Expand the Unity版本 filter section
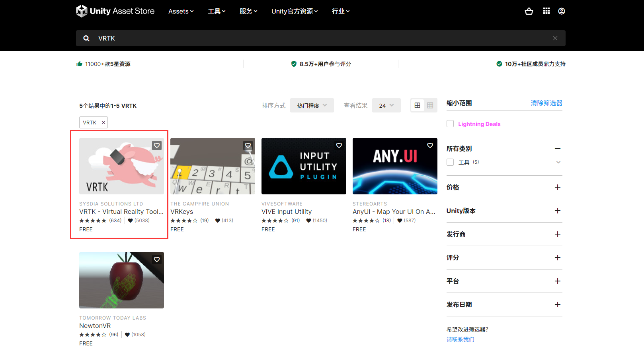Viewport: 644px width, 347px height. click(558, 211)
